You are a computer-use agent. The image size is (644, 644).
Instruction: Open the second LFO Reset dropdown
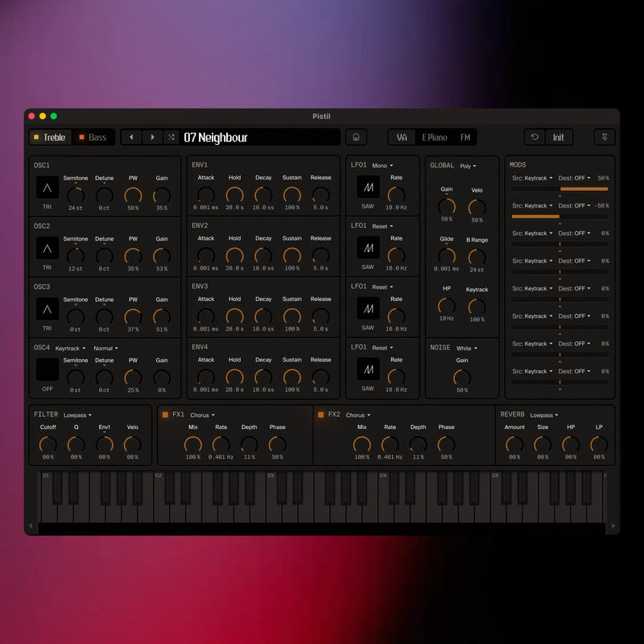(x=382, y=226)
